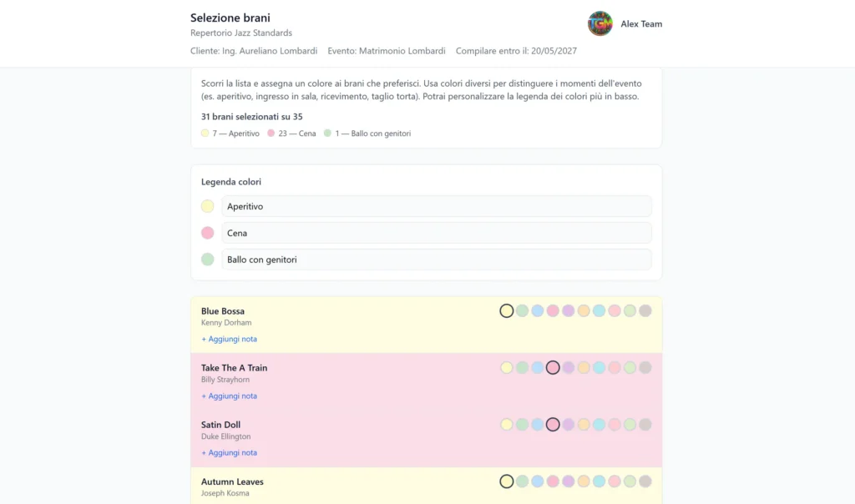Screen dimensions: 855x504
Task: Click Aggiungi nota under Satin Doll
Action: [229, 452]
